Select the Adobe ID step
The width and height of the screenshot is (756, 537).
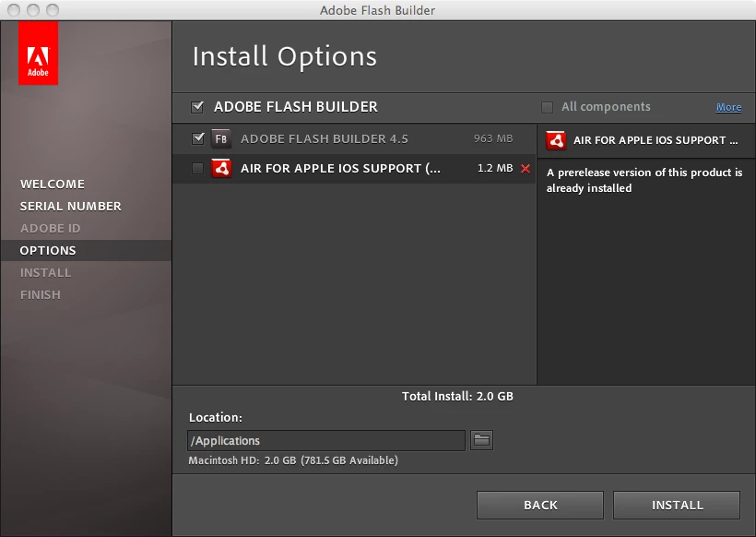pyautogui.click(x=51, y=228)
